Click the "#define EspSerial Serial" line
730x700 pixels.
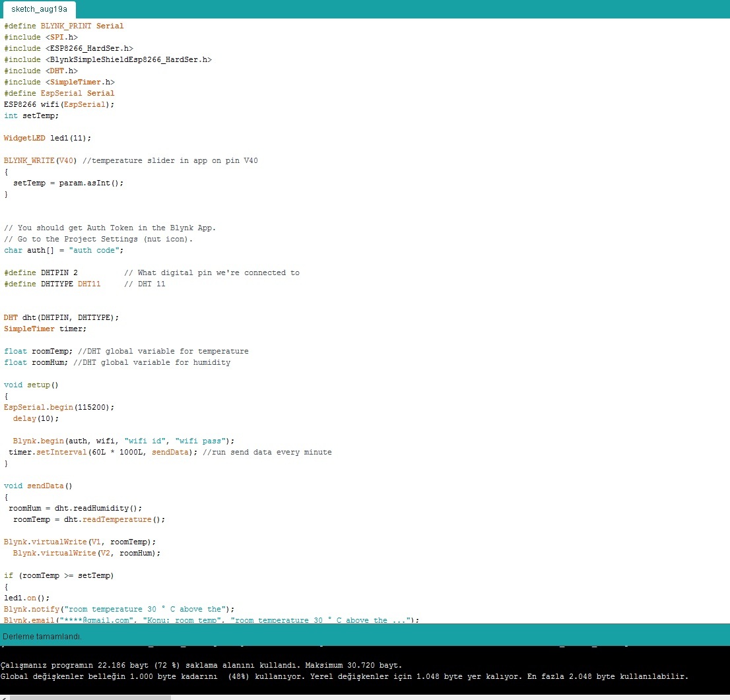(x=59, y=93)
